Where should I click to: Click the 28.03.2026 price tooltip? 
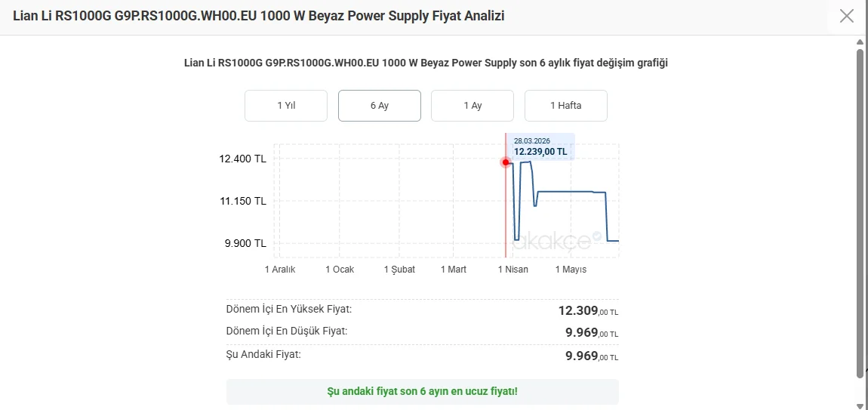click(540, 146)
